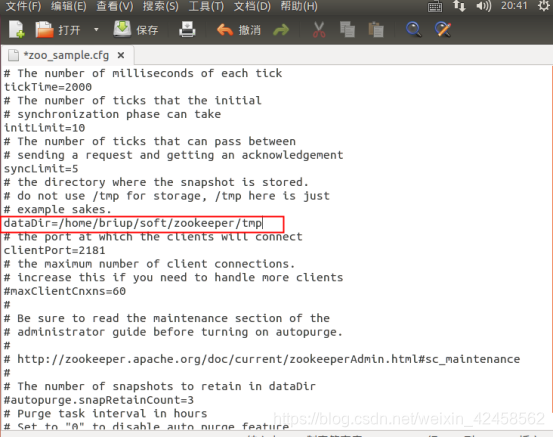Paste with the clipboard icon
This screenshot has height=437, width=554.
point(376,30)
